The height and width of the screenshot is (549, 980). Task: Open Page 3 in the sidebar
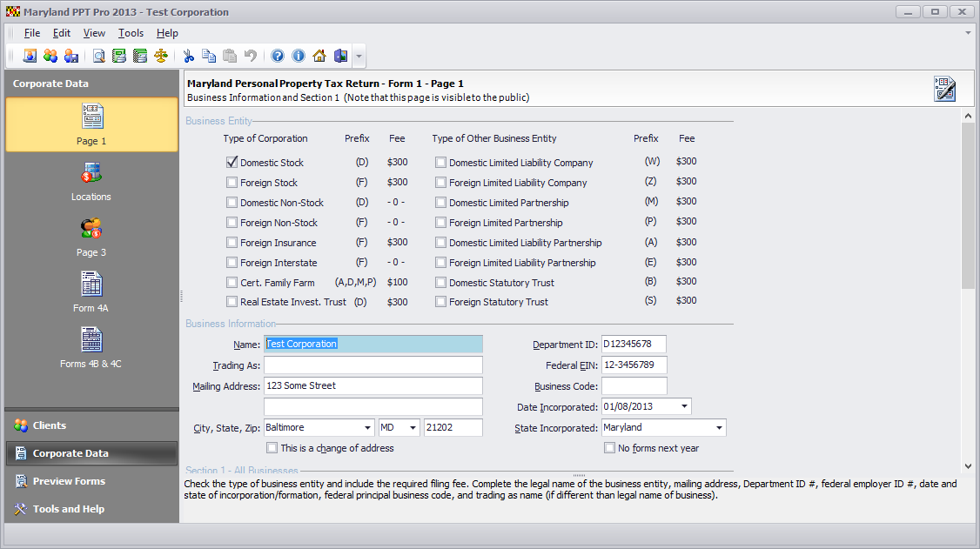[x=91, y=237]
